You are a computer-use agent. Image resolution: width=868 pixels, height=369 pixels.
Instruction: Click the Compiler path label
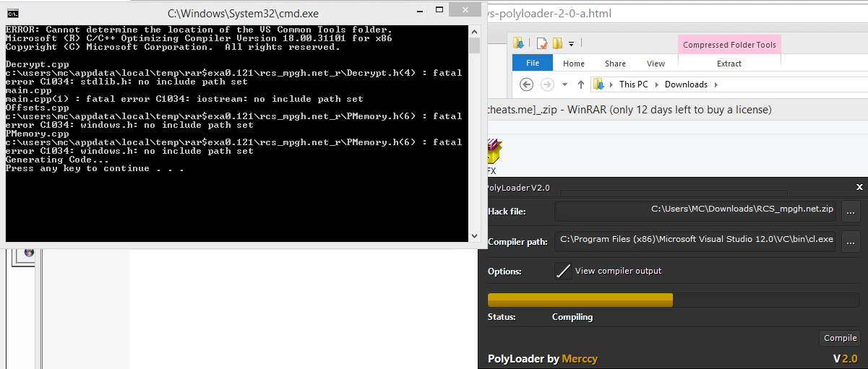pos(517,242)
